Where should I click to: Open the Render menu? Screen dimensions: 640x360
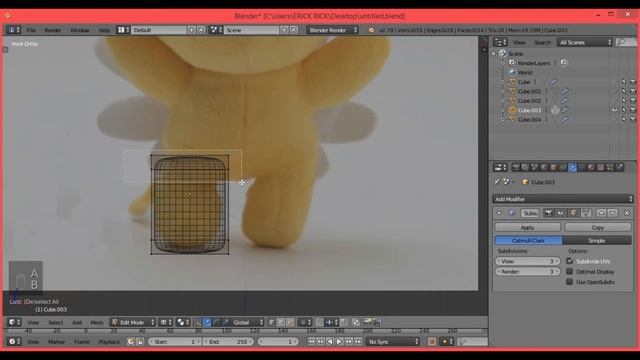click(53, 30)
